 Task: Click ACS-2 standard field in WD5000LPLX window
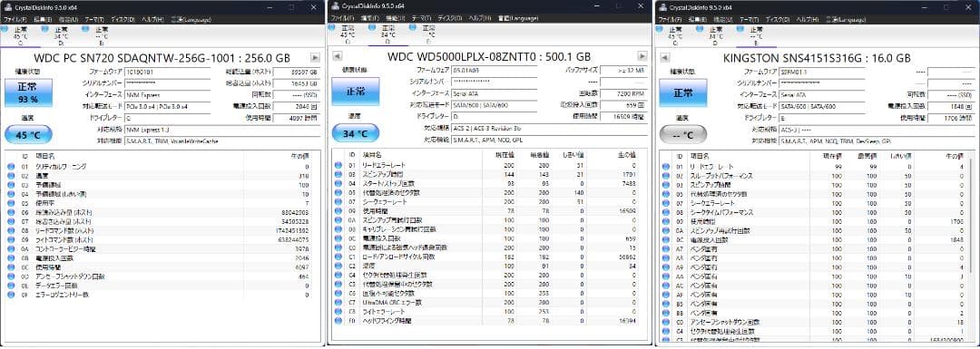549,128
